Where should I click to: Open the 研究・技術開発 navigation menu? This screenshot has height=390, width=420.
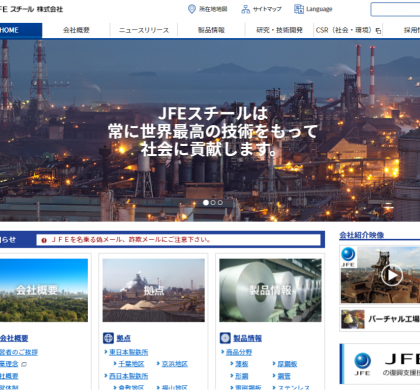pyautogui.click(x=279, y=30)
